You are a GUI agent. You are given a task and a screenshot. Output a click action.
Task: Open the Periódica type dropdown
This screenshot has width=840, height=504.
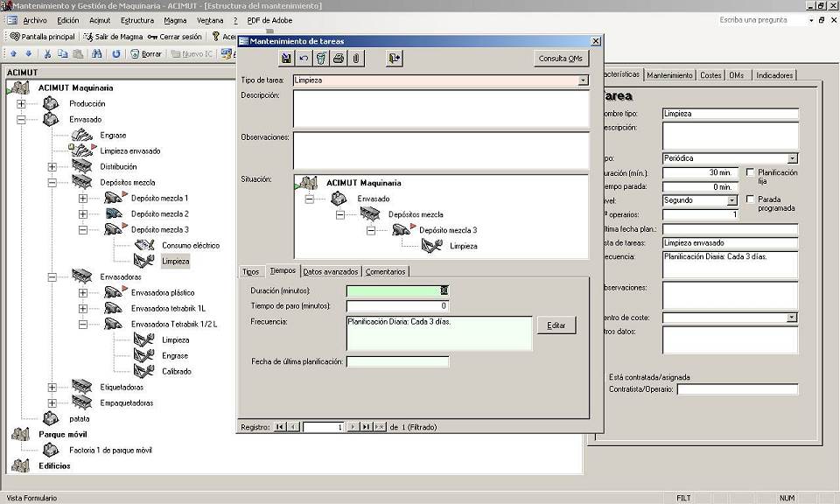point(793,158)
